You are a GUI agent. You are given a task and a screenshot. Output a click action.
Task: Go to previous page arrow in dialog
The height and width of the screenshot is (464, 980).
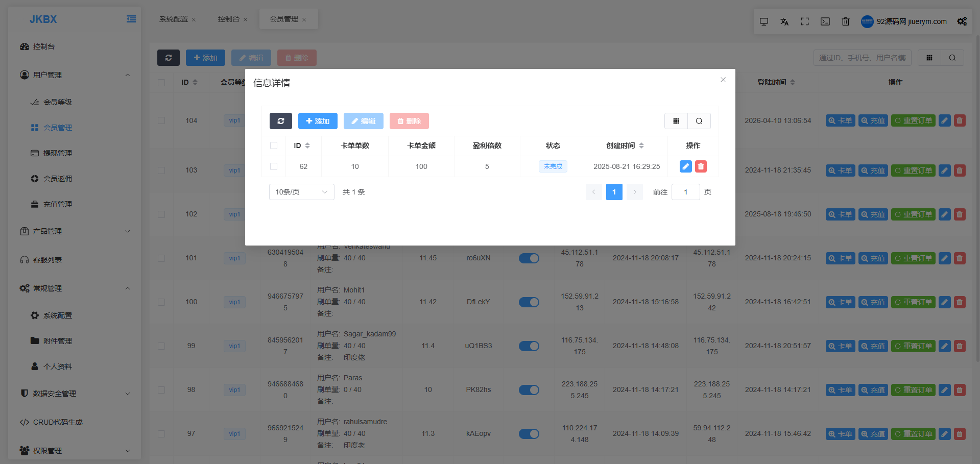pyautogui.click(x=594, y=192)
